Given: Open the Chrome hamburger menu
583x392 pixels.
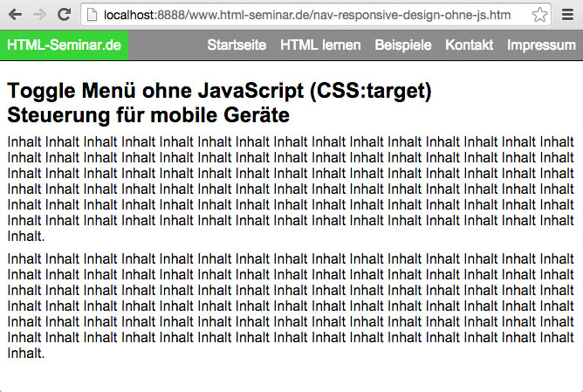Looking at the screenshot, I should click(567, 15).
